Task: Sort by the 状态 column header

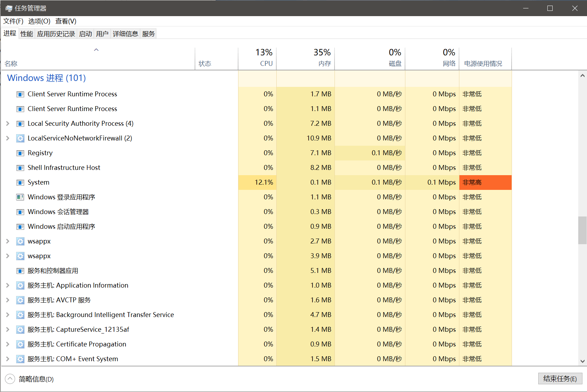Action: click(216, 59)
